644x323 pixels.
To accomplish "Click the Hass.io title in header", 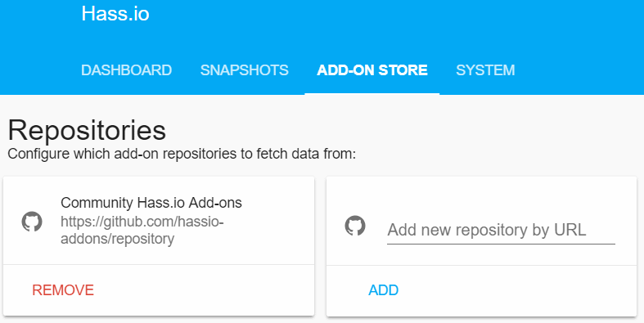I will (x=115, y=14).
